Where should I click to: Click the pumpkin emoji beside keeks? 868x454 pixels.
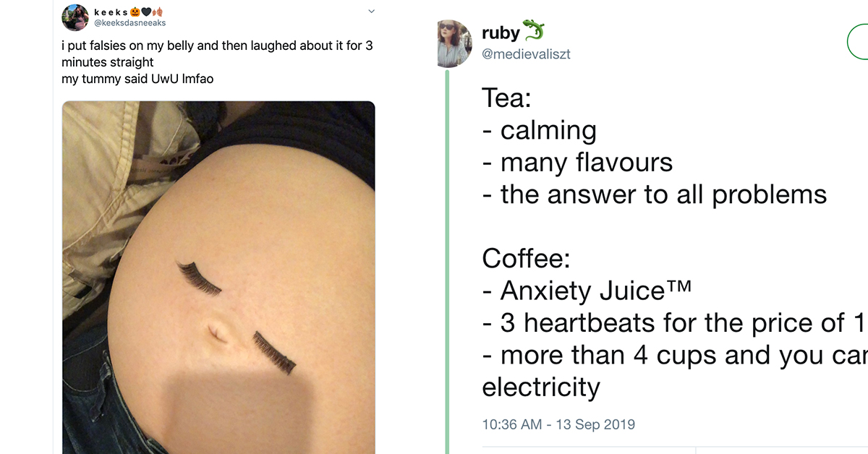pyautogui.click(x=135, y=12)
